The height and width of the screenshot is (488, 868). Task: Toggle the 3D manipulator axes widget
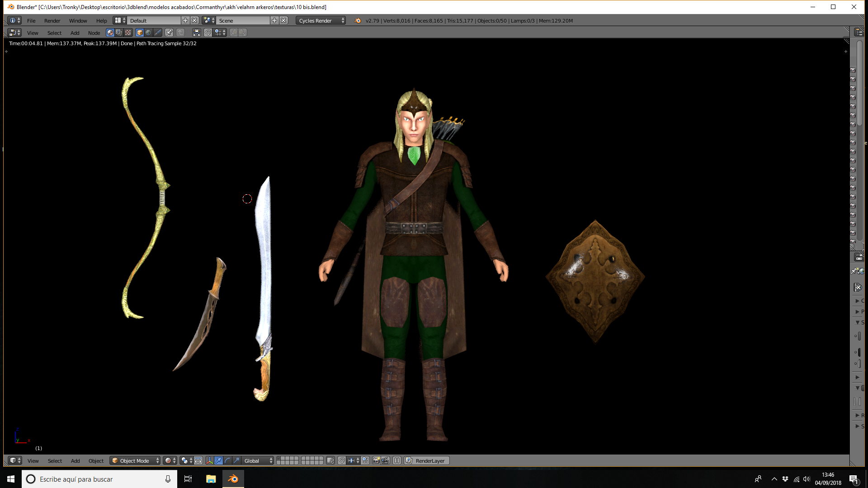(x=209, y=460)
